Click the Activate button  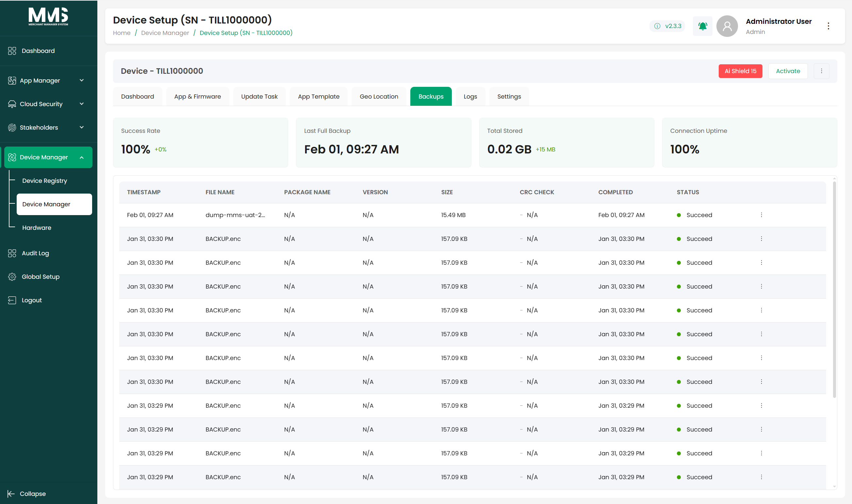pyautogui.click(x=788, y=71)
